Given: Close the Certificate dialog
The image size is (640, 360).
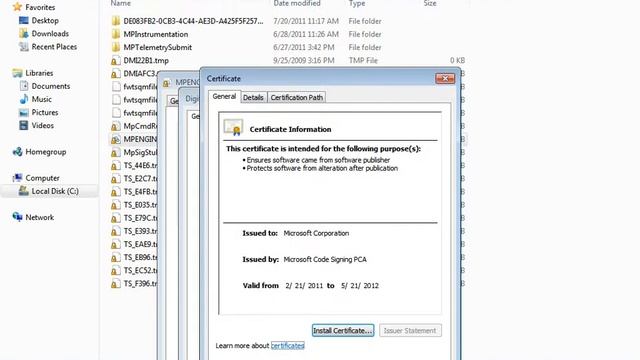Looking at the screenshot, I should tap(445, 78).
